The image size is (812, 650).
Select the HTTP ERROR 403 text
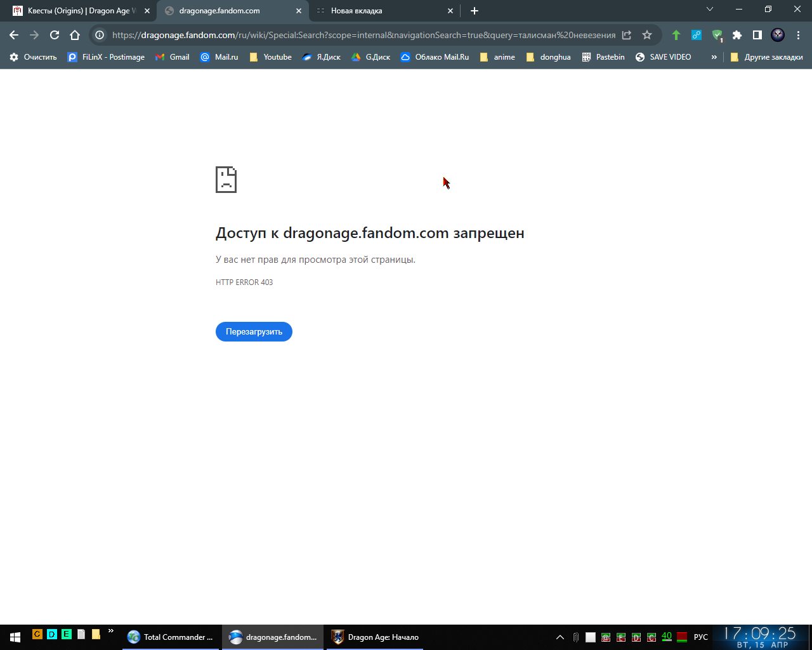click(244, 282)
